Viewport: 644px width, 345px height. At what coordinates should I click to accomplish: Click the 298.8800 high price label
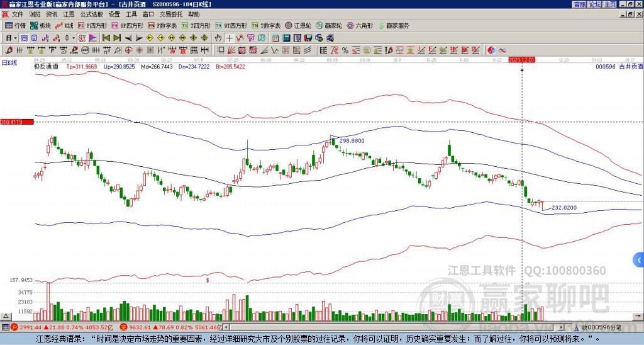352,140
